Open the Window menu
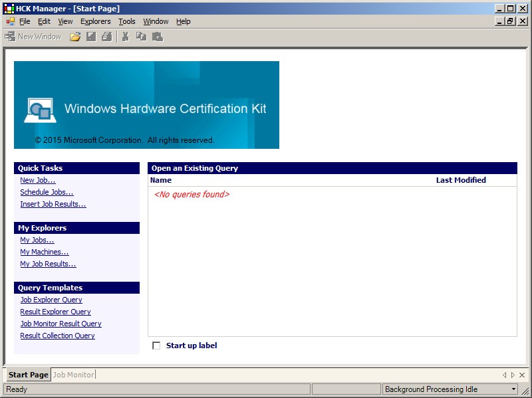Image resolution: width=532 pixels, height=398 pixels. (156, 22)
